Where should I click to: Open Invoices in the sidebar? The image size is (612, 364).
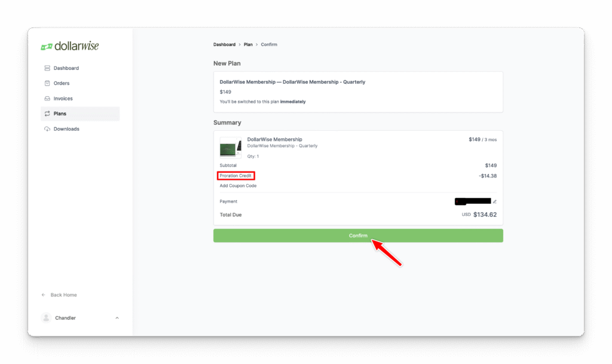pos(80,98)
